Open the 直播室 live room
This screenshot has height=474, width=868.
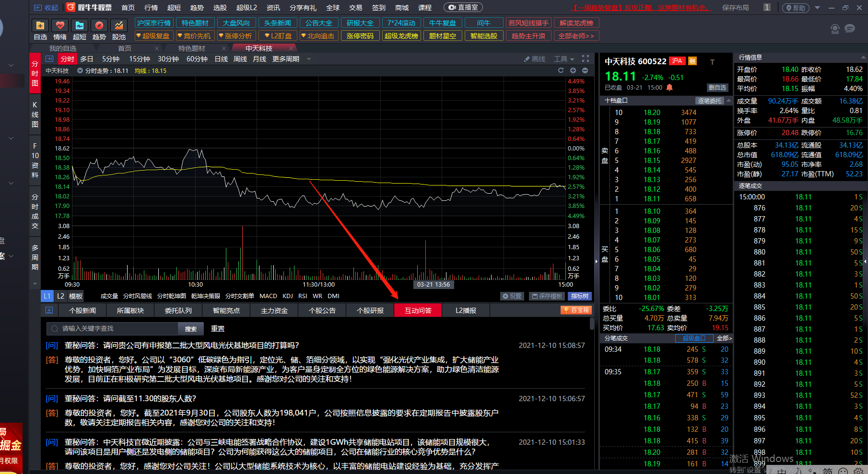tap(463, 8)
